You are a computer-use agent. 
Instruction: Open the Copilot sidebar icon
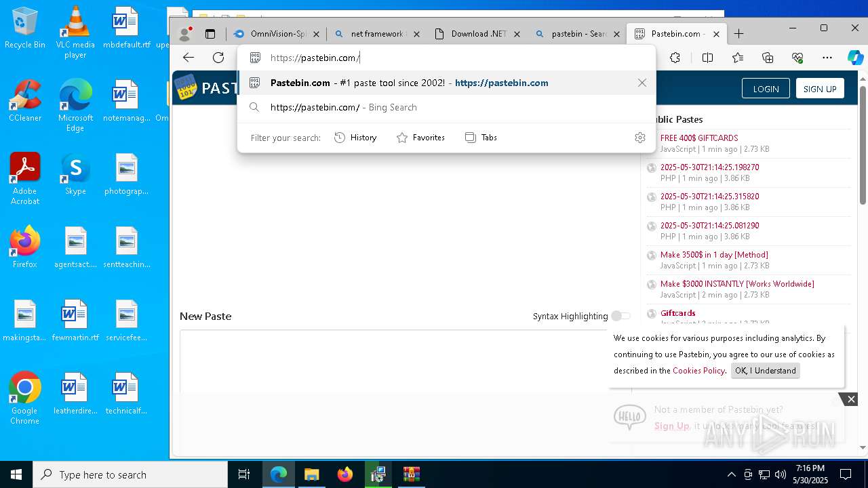point(855,58)
